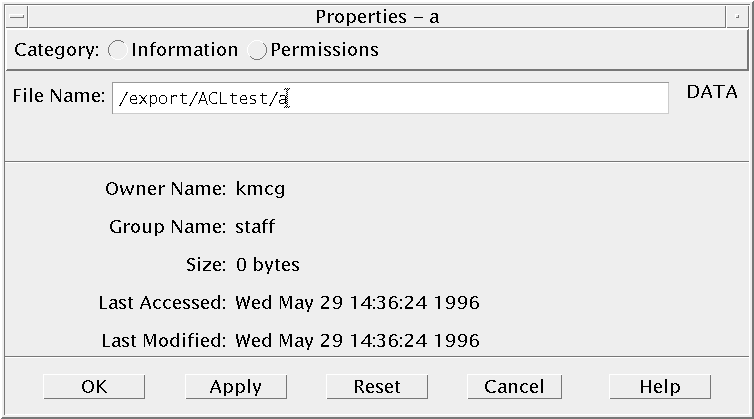
Task: Click the owner name value kmcg
Action: (x=260, y=188)
